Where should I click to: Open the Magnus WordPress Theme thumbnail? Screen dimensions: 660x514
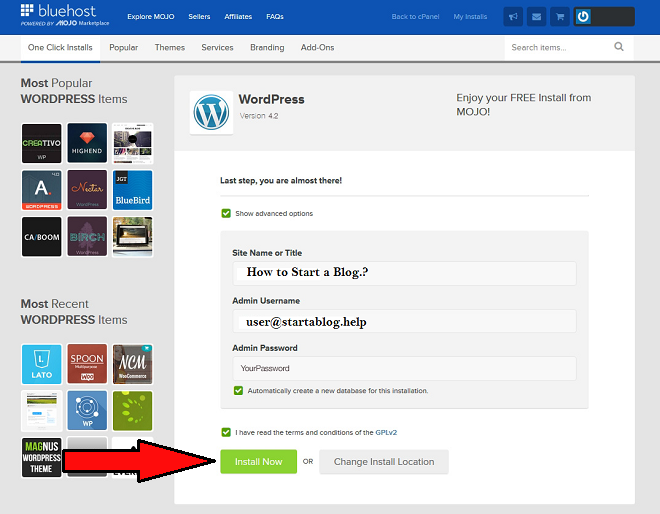[x=42, y=457]
